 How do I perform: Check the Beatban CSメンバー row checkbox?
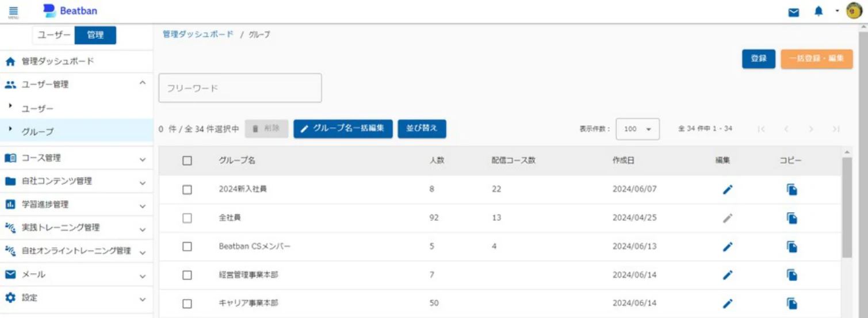(187, 247)
